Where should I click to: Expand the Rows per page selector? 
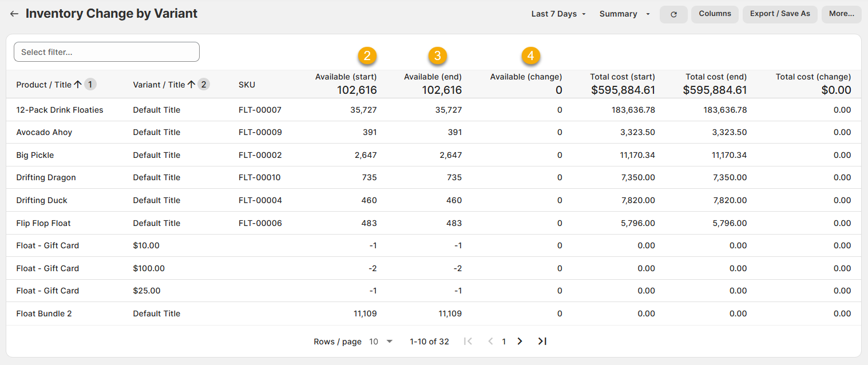click(x=381, y=342)
